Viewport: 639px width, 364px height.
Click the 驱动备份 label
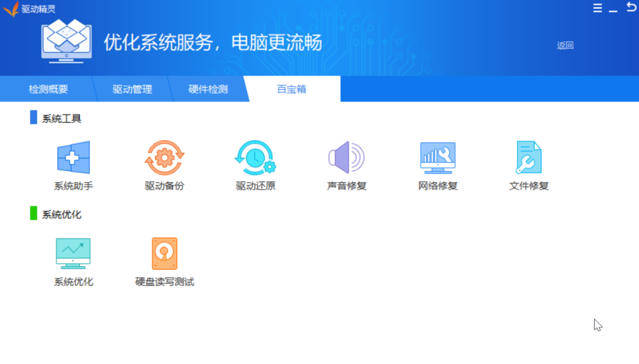(164, 186)
